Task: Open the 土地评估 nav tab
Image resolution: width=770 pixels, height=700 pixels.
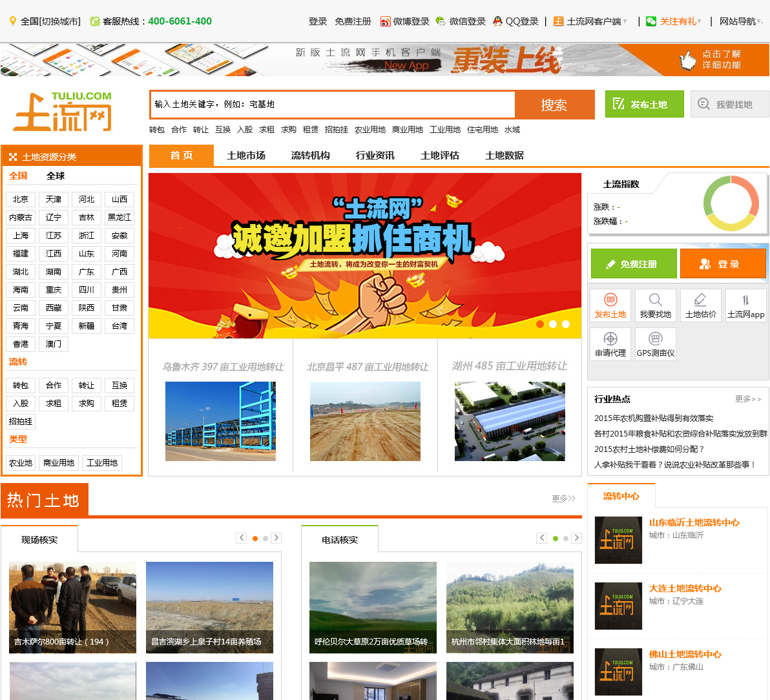Action: point(439,156)
